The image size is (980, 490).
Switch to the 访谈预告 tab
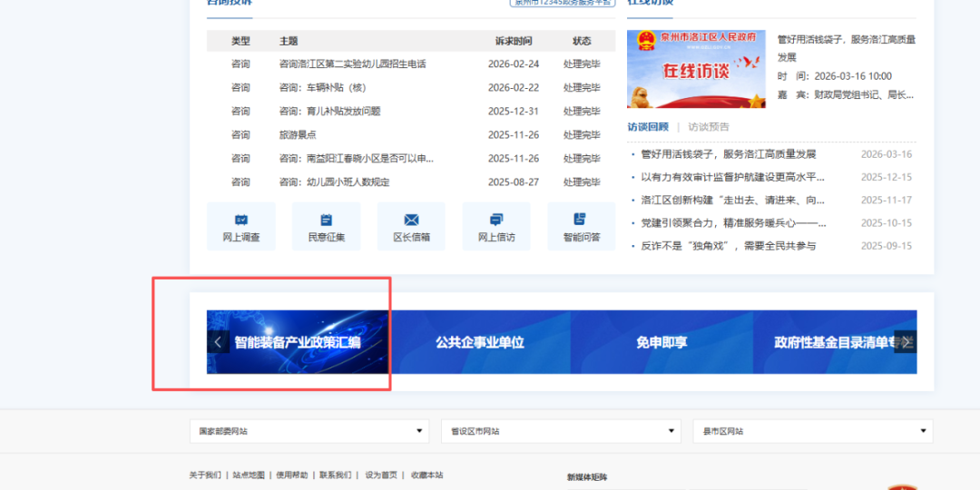[x=708, y=127]
